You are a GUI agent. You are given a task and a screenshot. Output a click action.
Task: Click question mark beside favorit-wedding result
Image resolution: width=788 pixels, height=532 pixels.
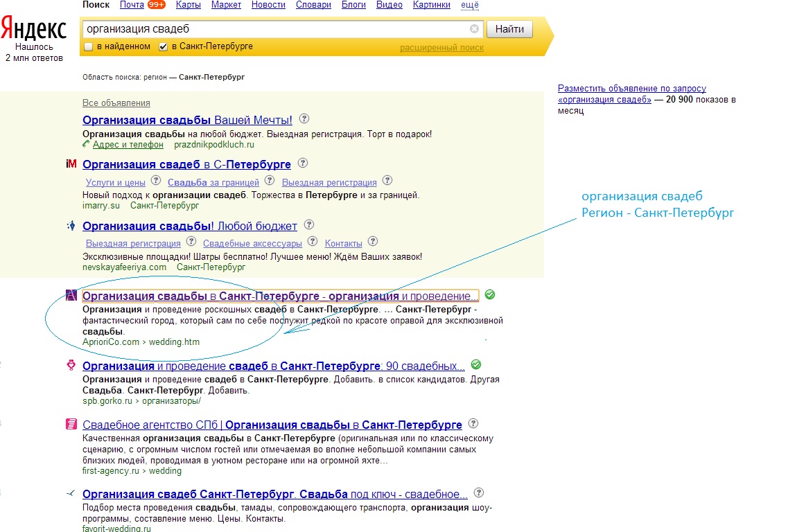point(479,493)
